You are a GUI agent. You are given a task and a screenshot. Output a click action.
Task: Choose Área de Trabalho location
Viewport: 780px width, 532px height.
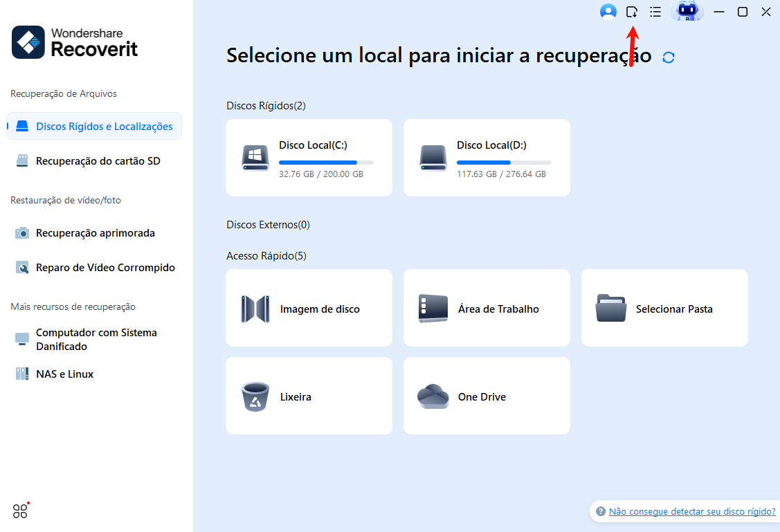[487, 309]
